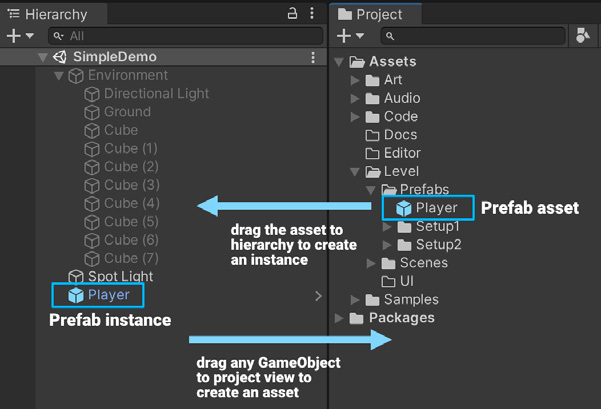Viewport: 601px width, 409px height.
Task: Select the Docs folder icon
Action: [x=372, y=135]
